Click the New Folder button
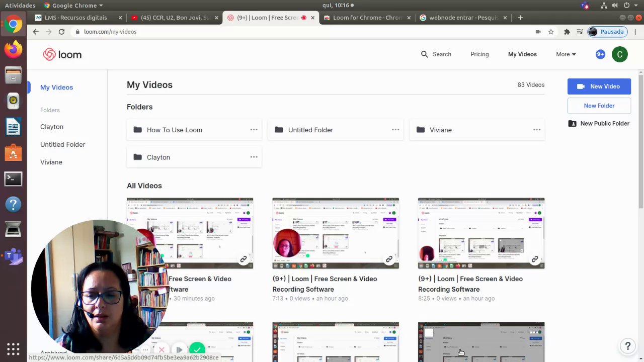This screenshot has width=644, height=362. [x=599, y=106]
